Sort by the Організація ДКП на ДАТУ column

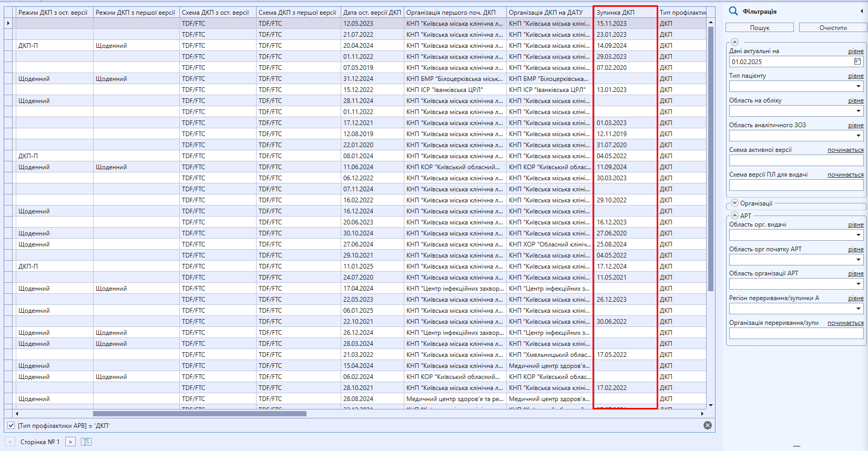click(549, 12)
